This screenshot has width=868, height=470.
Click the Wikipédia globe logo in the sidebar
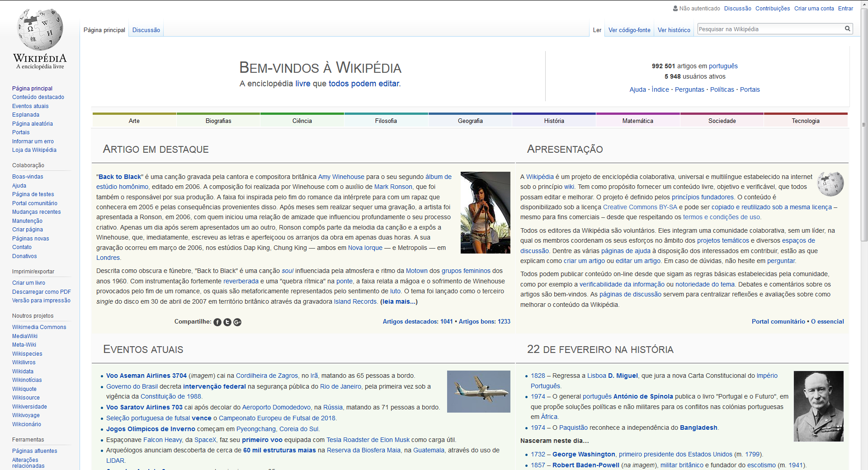[40, 30]
